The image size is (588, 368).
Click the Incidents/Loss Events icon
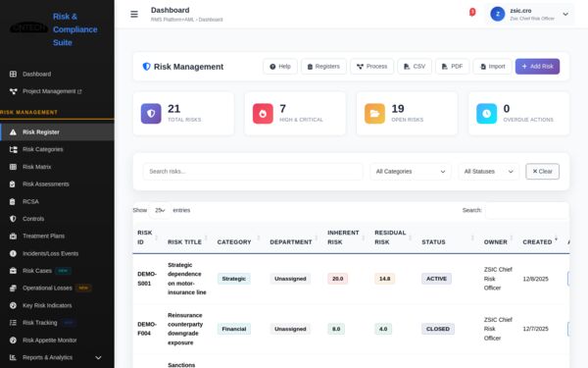coord(13,253)
